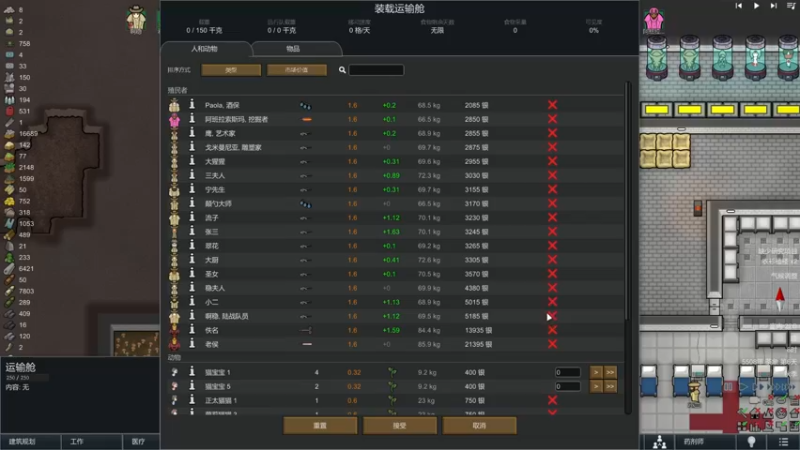Click next-track control at top right
The height and width of the screenshot is (450, 800).
point(773,6)
